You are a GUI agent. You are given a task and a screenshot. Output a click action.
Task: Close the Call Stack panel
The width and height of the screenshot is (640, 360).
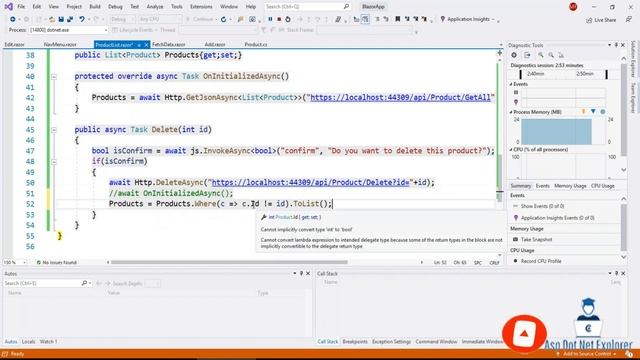click(x=623, y=273)
